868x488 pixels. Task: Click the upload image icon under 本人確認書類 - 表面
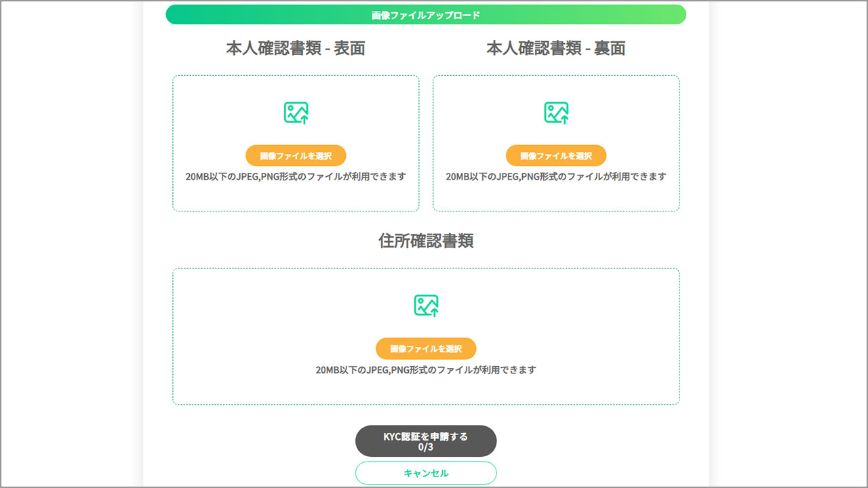click(296, 113)
